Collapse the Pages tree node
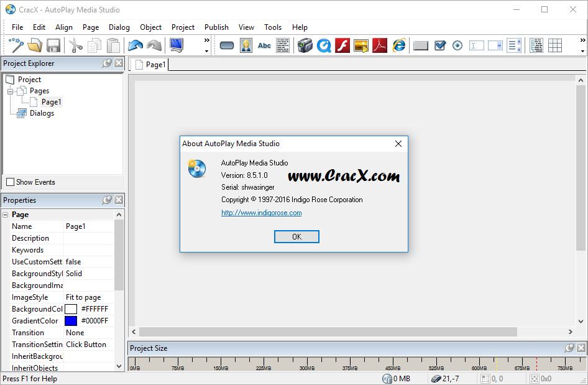This screenshot has width=588, height=385. click(x=10, y=91)
